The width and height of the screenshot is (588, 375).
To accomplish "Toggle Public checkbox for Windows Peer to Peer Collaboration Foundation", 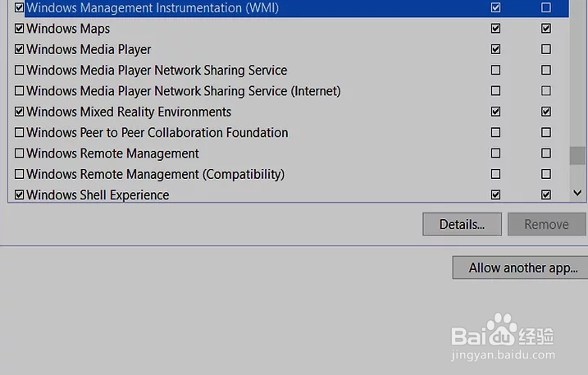I will (x=546, y=132).
